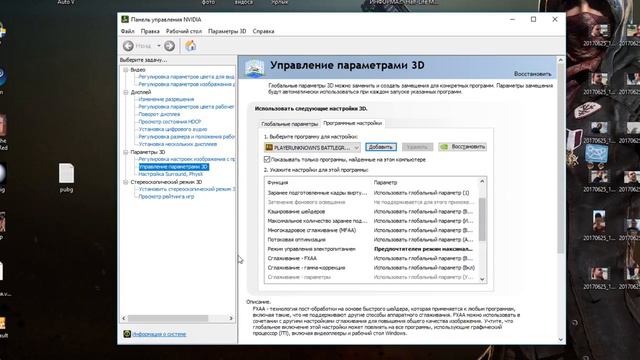The image size is (640, 360).
Task: Click value 'Предпочтителен режим максимал...'
Action: [x=423, y=249]
